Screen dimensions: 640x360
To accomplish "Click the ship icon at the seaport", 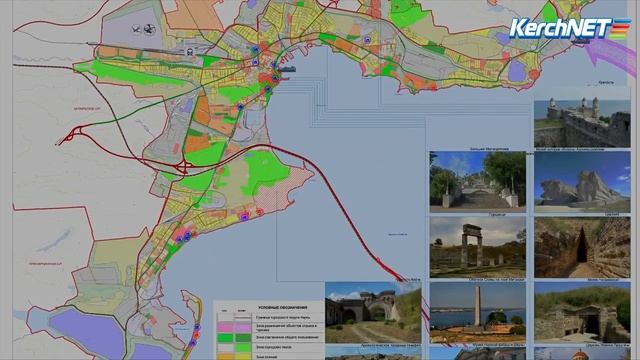I will [288, 69].
